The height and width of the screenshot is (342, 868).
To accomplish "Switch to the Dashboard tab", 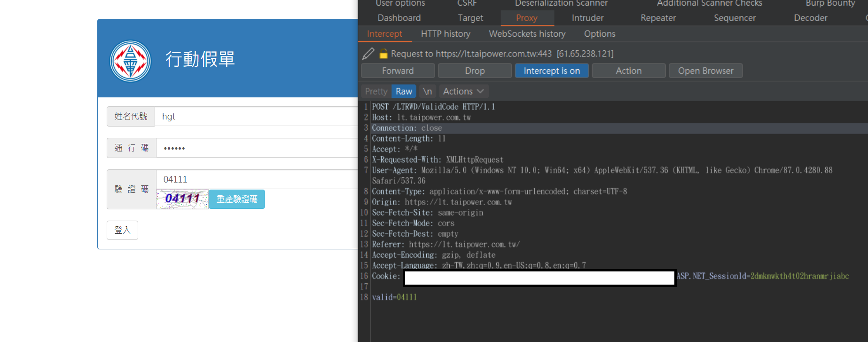I will (x=399, y=18).
